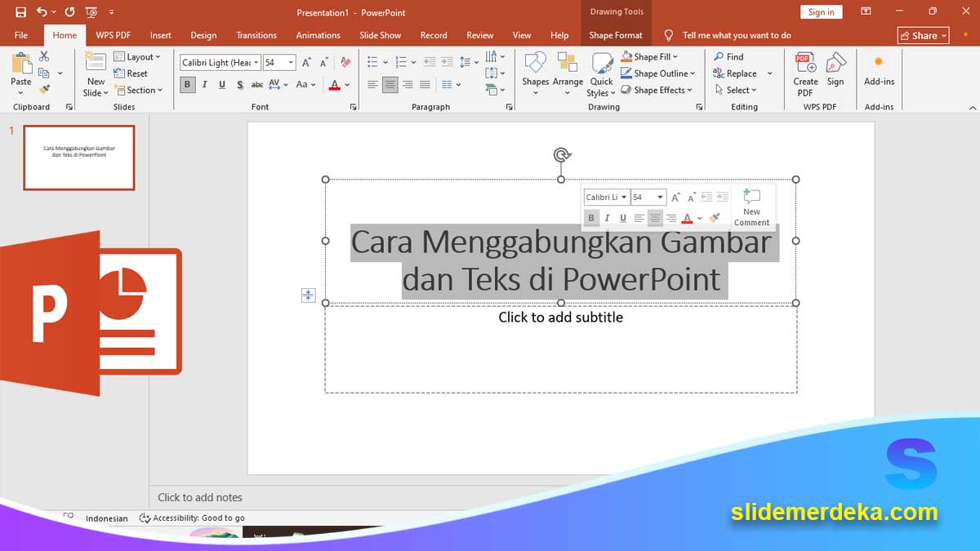The width and height of the screenshot is (980, 551).
Task: Click New Comment in the mini toolbar
Action: (x=751, y=207)
